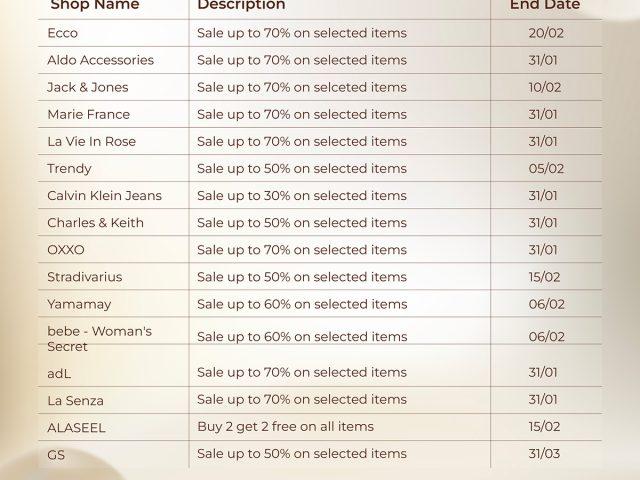
Task: Select La Vie In Rose entry
Action: (91, 141)
